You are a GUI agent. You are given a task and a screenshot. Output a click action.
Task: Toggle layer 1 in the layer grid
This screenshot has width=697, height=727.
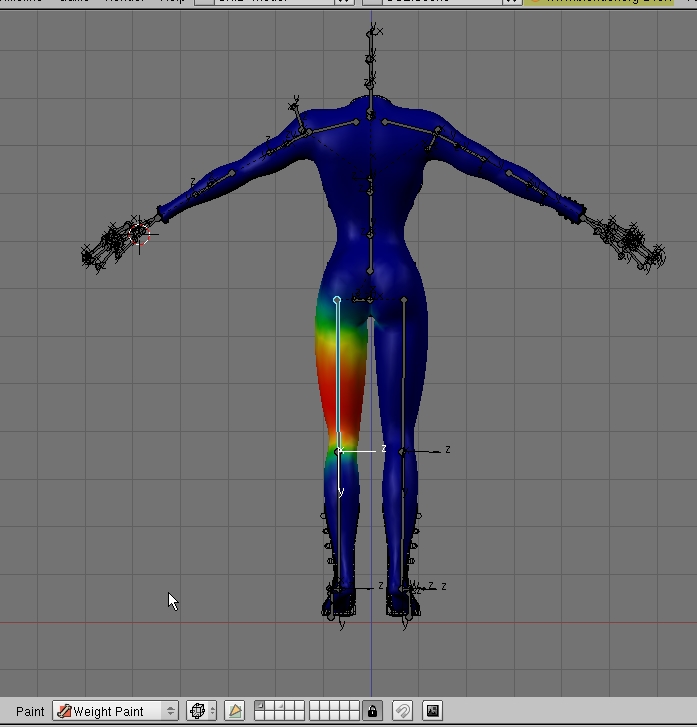click(260, 706)
